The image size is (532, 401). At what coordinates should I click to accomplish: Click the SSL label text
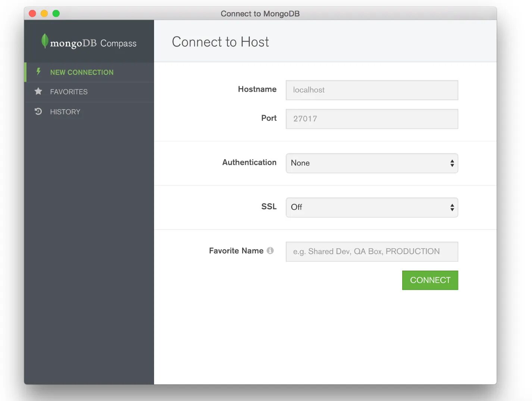pyautogui.click(x=269, y=206)
